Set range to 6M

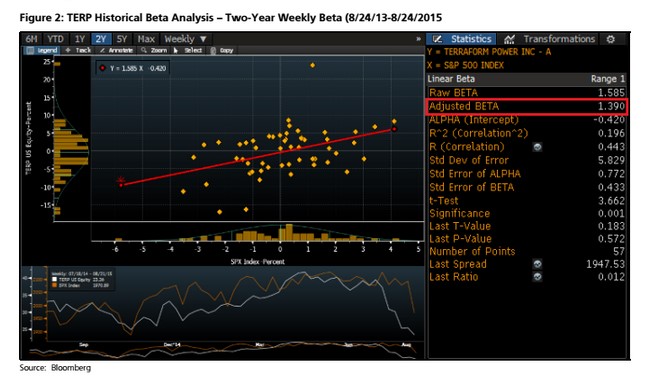[31, 39]
